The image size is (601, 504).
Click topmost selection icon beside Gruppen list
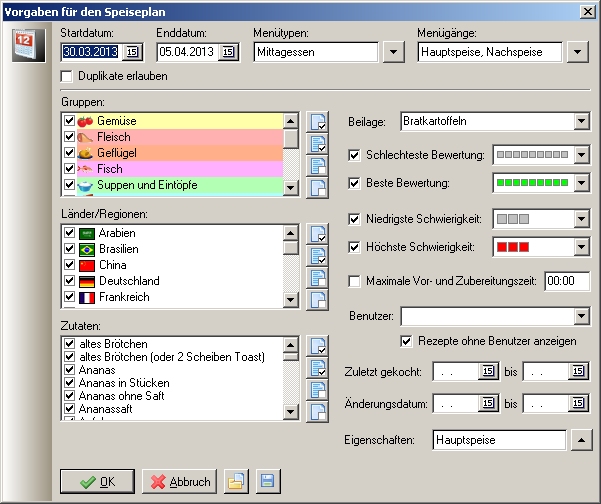pyautogui.click(x=317, y=123)
